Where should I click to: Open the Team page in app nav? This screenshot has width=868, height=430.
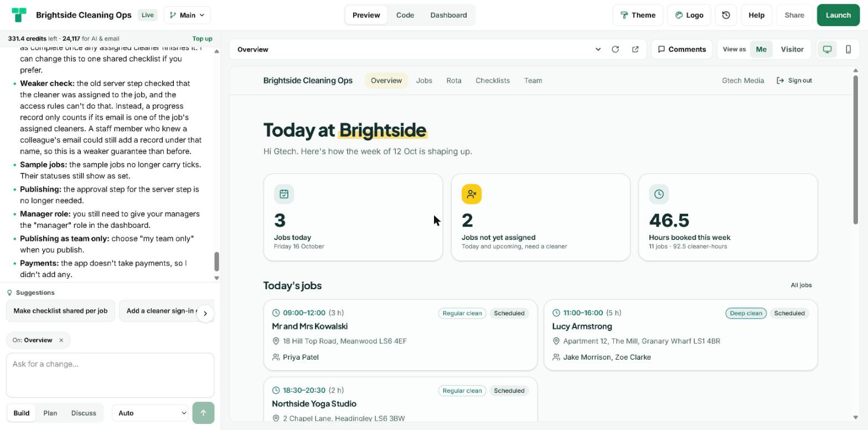click(x=533, y=80)
